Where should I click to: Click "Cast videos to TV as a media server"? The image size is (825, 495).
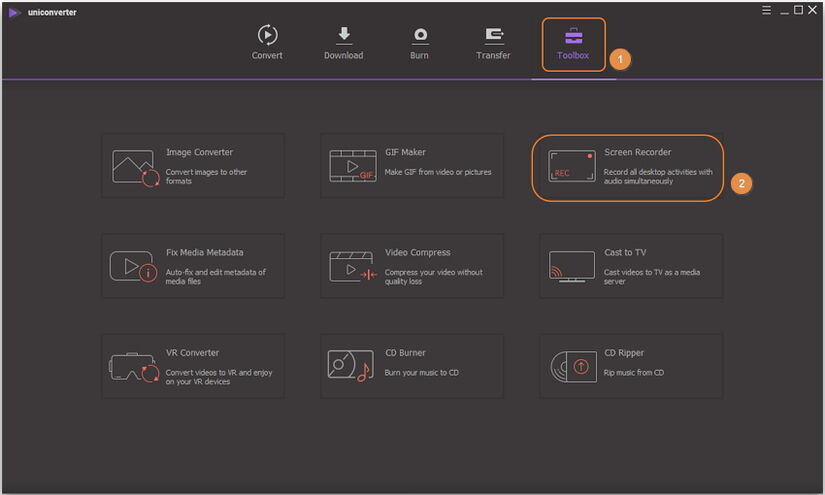tap(651, 277)
